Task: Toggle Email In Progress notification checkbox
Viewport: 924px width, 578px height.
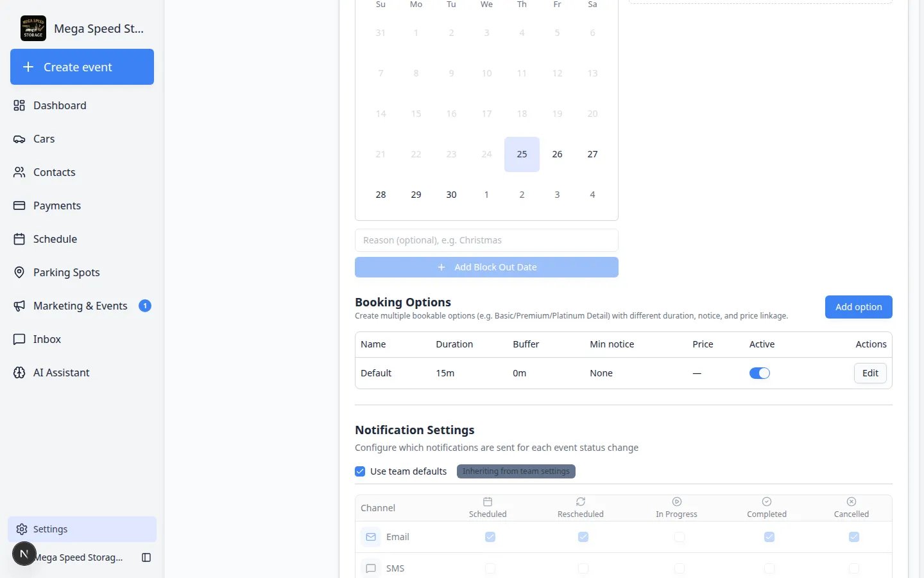Action: (680, 537)
